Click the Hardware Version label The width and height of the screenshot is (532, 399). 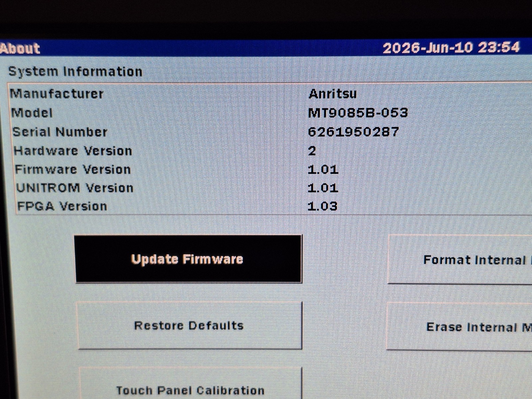coord(73,151)
